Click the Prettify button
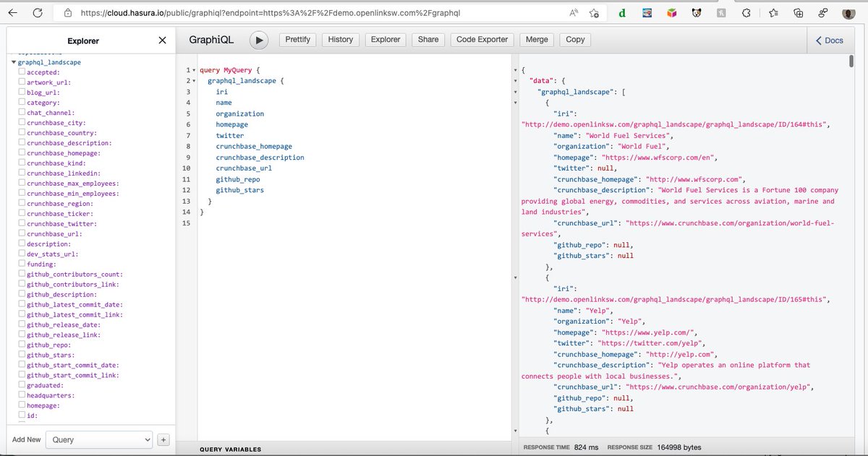 point(297,40)
